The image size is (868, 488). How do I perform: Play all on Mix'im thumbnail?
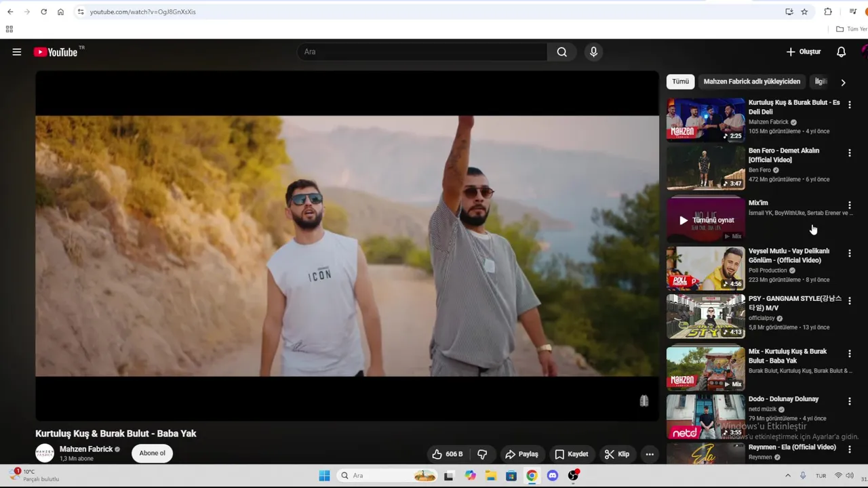click(705, 220)
